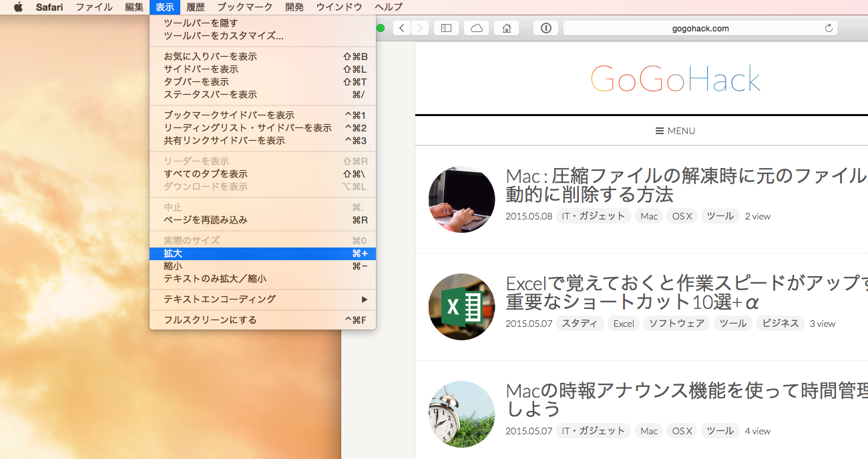Choose フルスクリーンにする

(x=263, y=320)
